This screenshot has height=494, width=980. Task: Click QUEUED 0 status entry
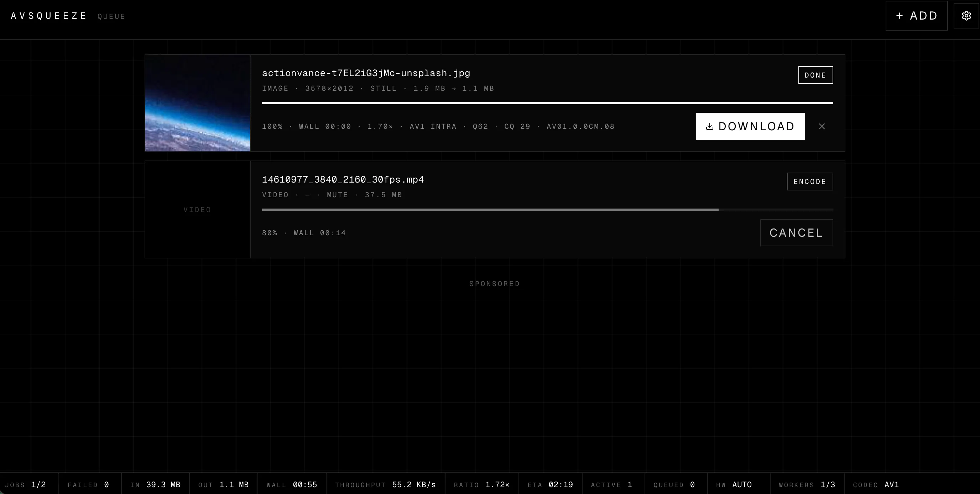[674, 485]
